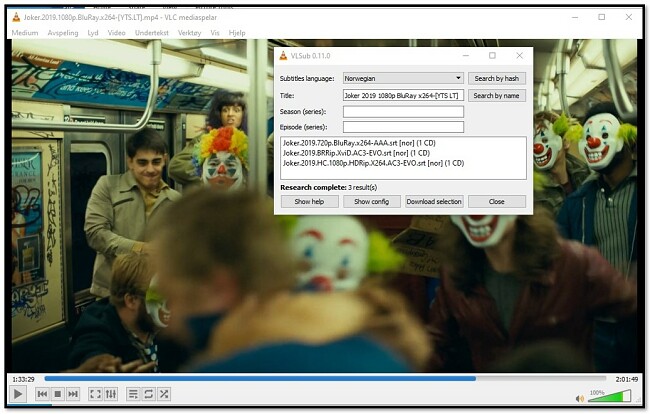Viewport: 650px width, 414px height.
Task: Focus the Title input field
Action: (x=403, y=95)
